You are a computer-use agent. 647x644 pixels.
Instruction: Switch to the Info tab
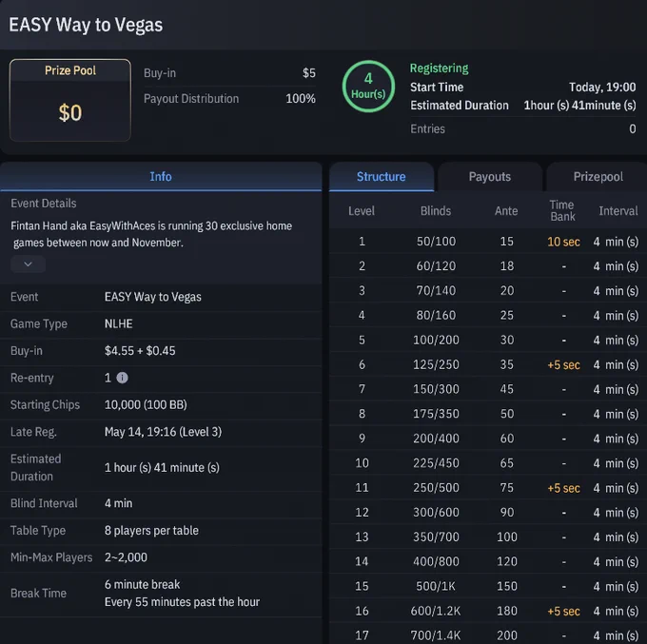coord(161,177)
